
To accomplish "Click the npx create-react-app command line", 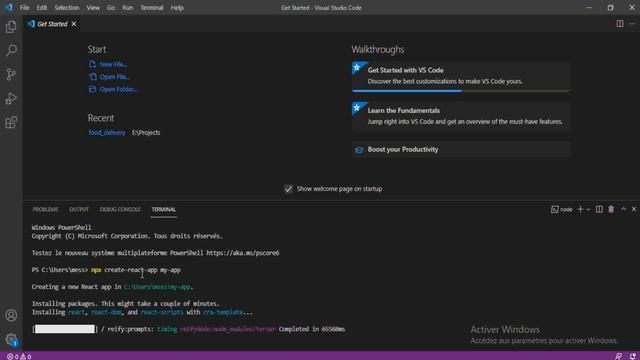I will click(136, 270).
